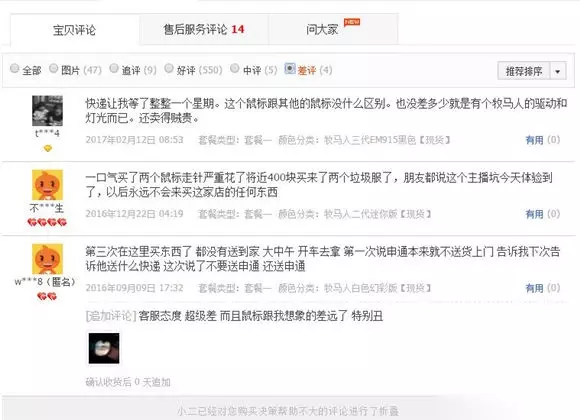Select the 全部 reviews radio button
This screenshot has height=420, width=580.
point(14,68)
